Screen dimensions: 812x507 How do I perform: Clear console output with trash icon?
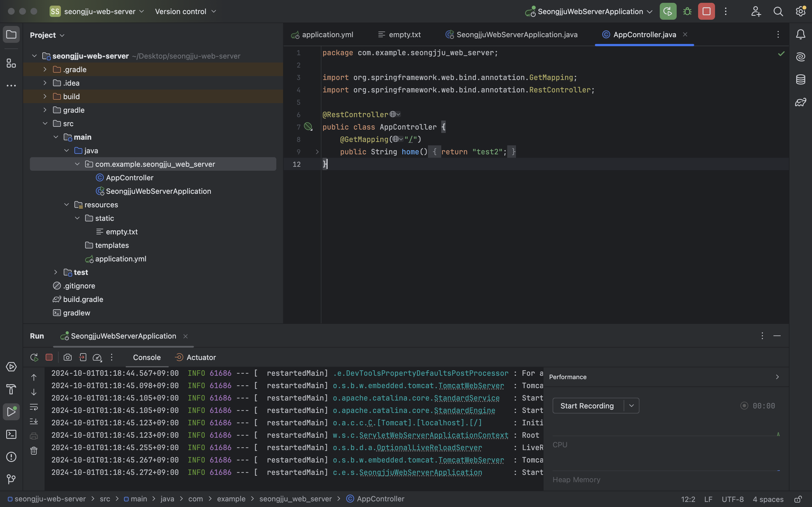pyautogui.click(x=34, y=451)
